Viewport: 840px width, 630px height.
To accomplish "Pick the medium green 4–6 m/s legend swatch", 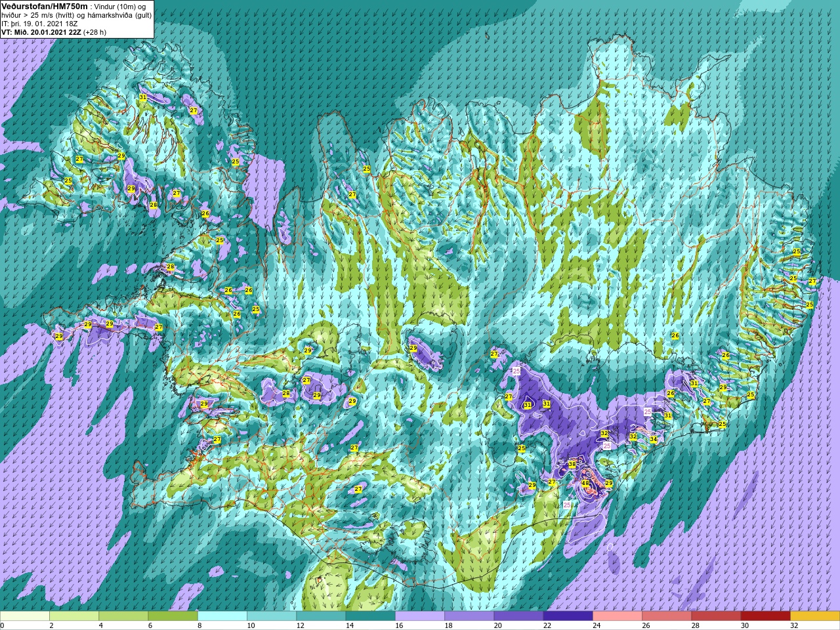I will [x=123, y=616].
